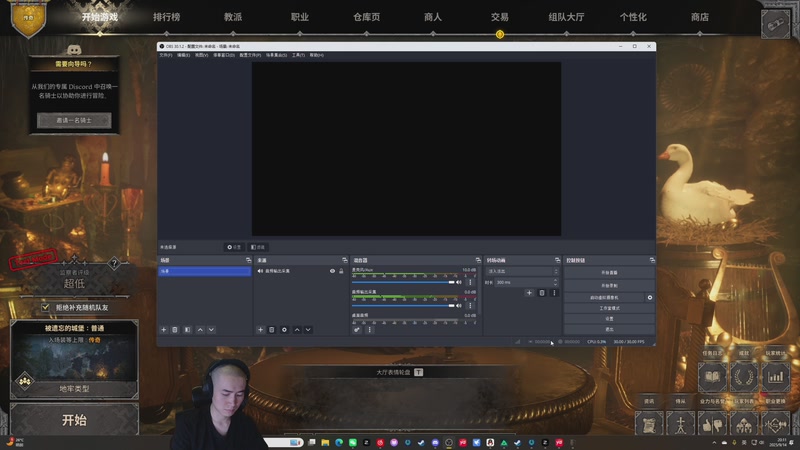Image resolution: width=800 pixels, height=450 pixels.
Task: Click the source properties button above docks
Action: (x=234, y=247)
